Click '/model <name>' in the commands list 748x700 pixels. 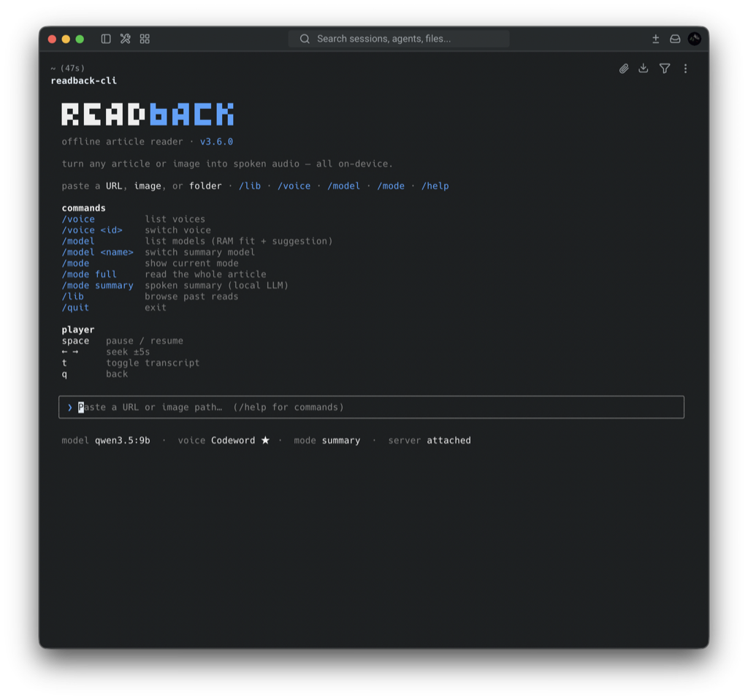(97, 252)
